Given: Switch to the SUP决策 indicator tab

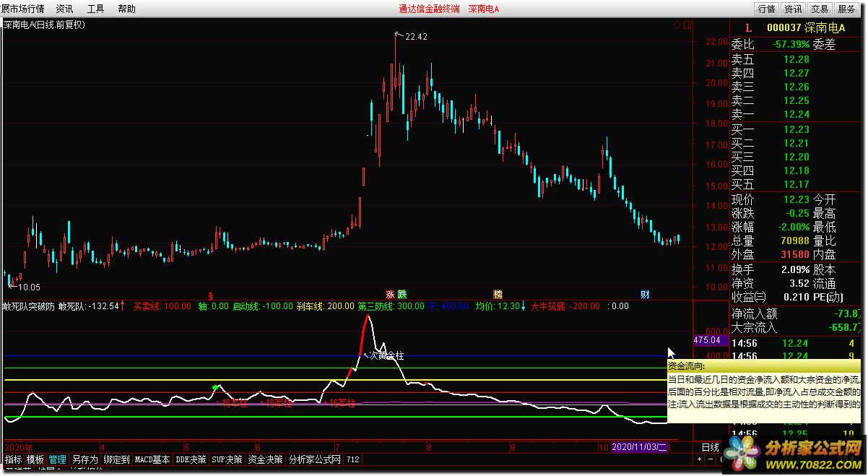Looking at the screenshot, I should [x=227, y=459].
